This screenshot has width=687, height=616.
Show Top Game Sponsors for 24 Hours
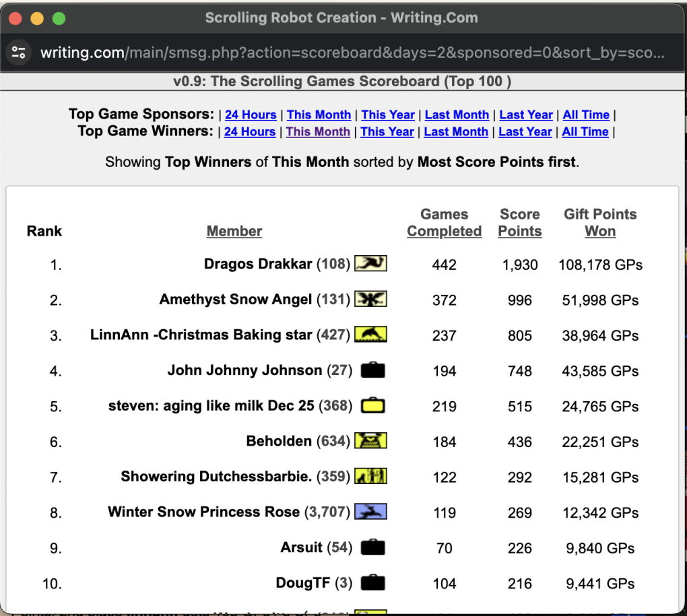[x=251, y=115]
